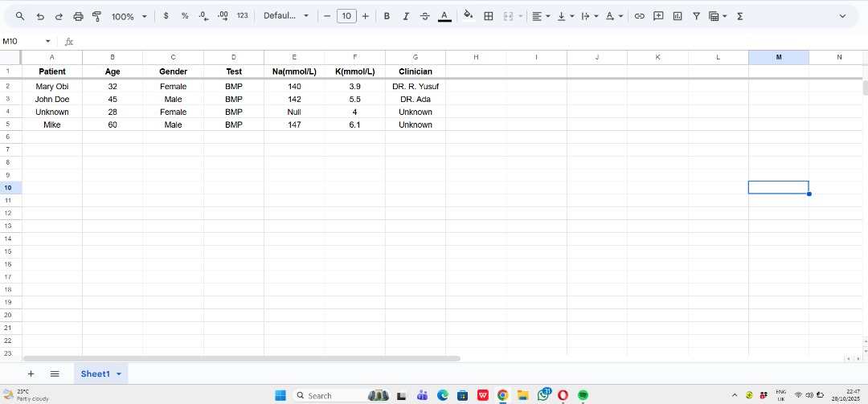Select the Null cell in Na column

[294, 112]
